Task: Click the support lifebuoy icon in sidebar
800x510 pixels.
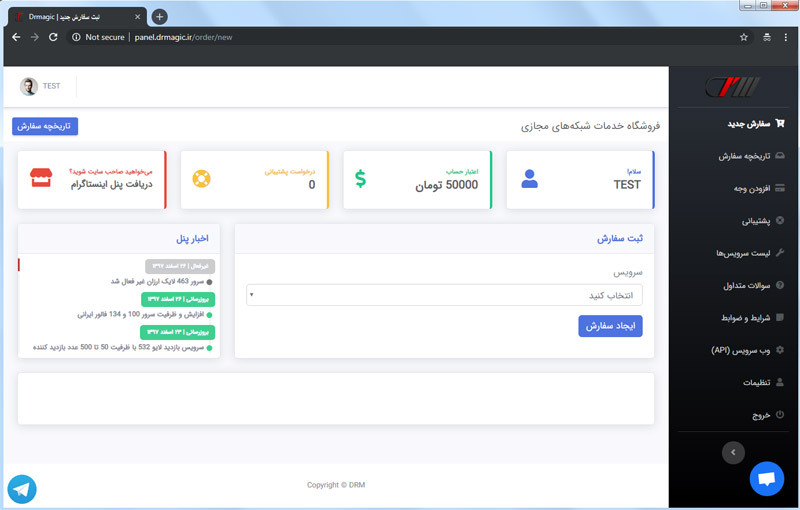Action: point(780,220)
